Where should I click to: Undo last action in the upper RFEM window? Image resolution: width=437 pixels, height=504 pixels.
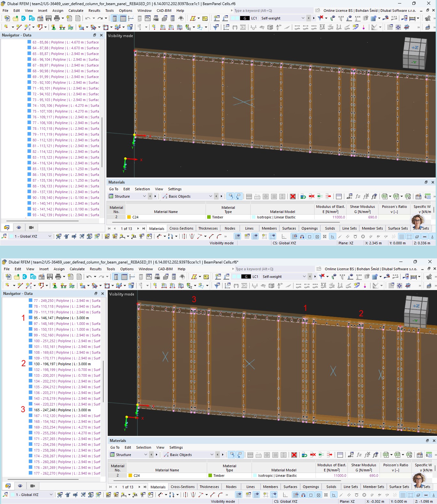pyautogui.click(x=88, y=18)
